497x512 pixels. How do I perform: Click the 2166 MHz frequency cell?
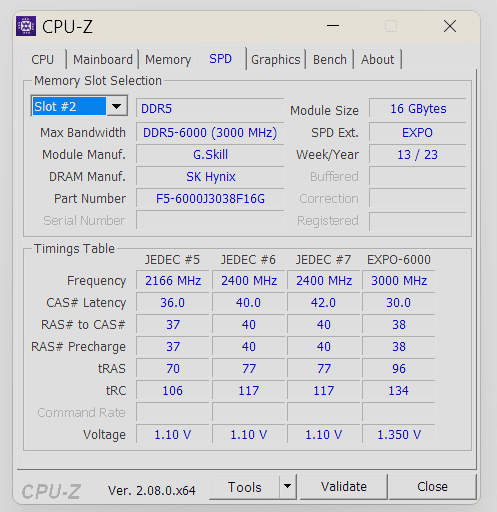click(x=173, y=281)
